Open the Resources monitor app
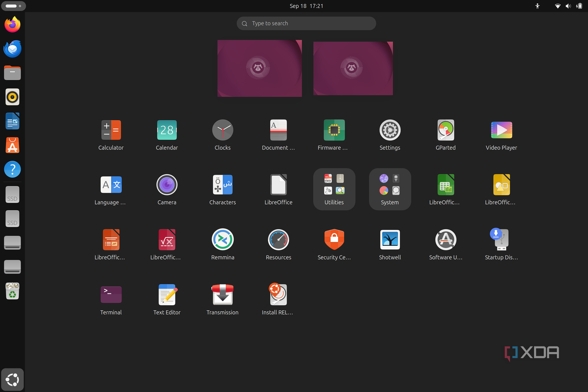This screenshot has height=392, width=588. tap(278, 240)
